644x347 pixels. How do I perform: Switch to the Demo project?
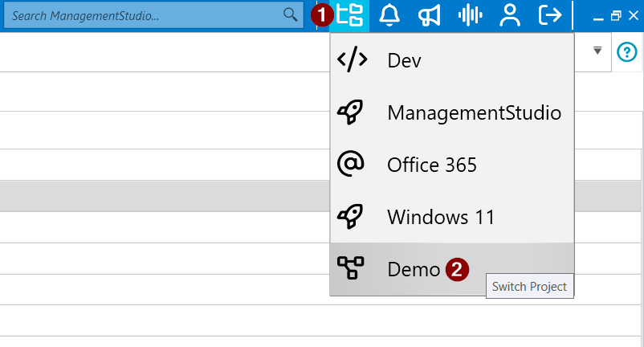(x=452, y=269)
